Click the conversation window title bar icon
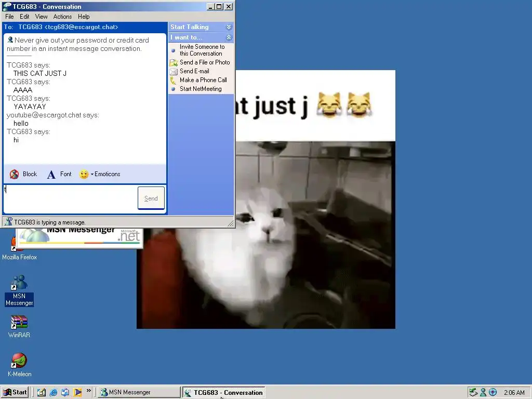532x399 pixels. [x=6, y=6]
